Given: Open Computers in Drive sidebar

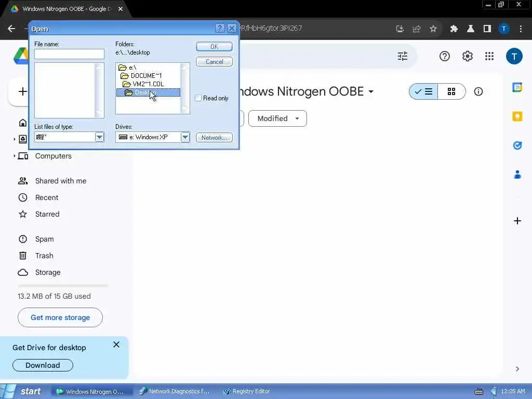Looking at the screenshot, I should tap(54, 156).
